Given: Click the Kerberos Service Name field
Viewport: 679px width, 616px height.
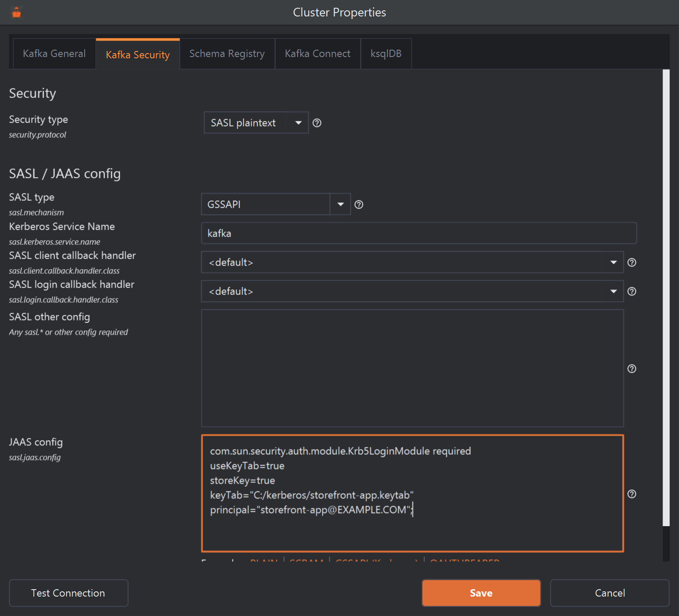Looking at the screenshot, I should pyautogui.click(x=419, y=233).
